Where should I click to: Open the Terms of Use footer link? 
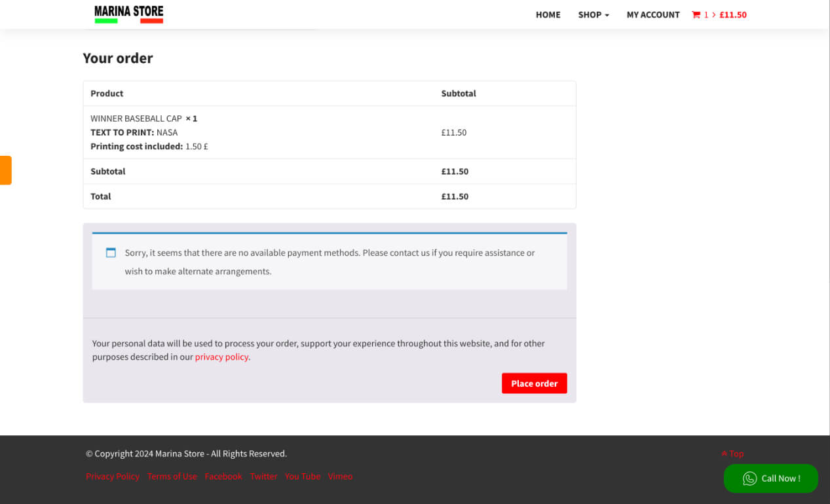[x=172, y=477]
